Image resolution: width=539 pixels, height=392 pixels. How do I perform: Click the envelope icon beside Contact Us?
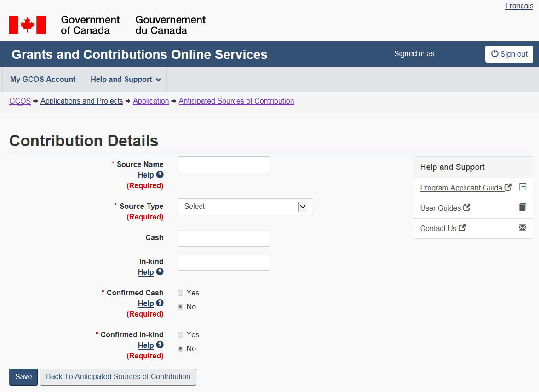[x=522, y=227]
